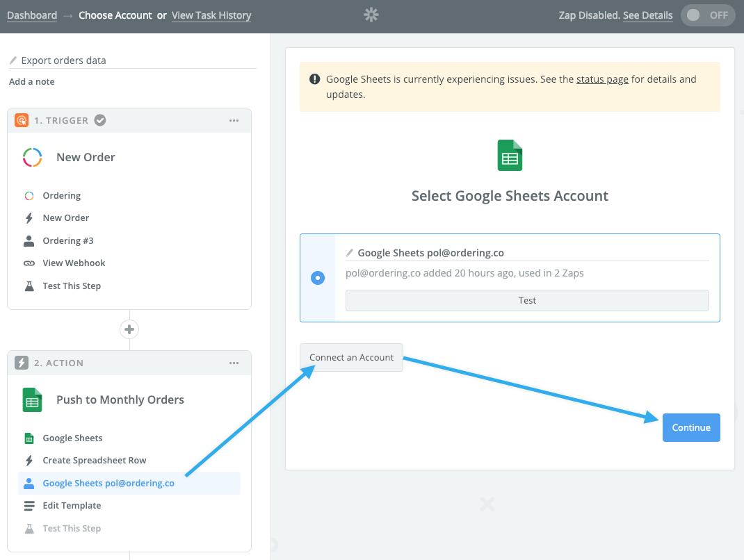Click the Push to Monthly Orders title

click(120, 400)
